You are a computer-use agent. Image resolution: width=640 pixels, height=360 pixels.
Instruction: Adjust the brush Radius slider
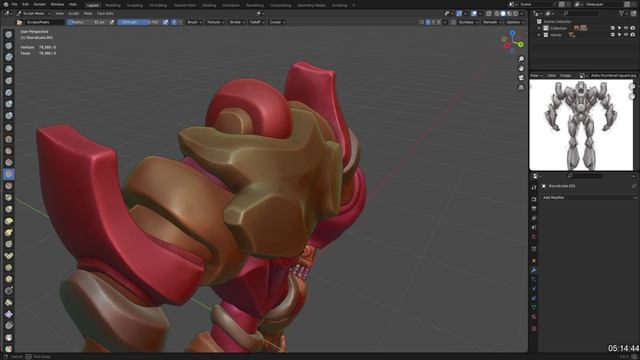[x=87, y=22]
